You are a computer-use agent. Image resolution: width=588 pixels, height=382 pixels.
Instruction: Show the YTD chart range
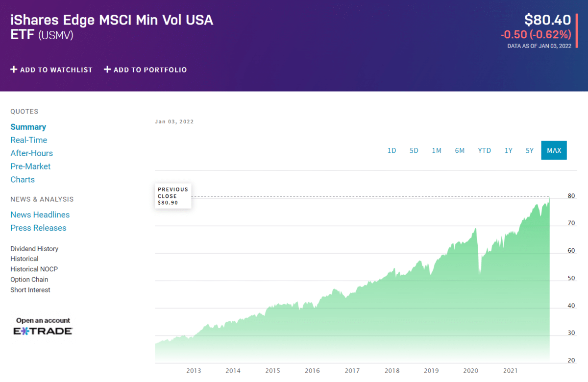point(485,150)
